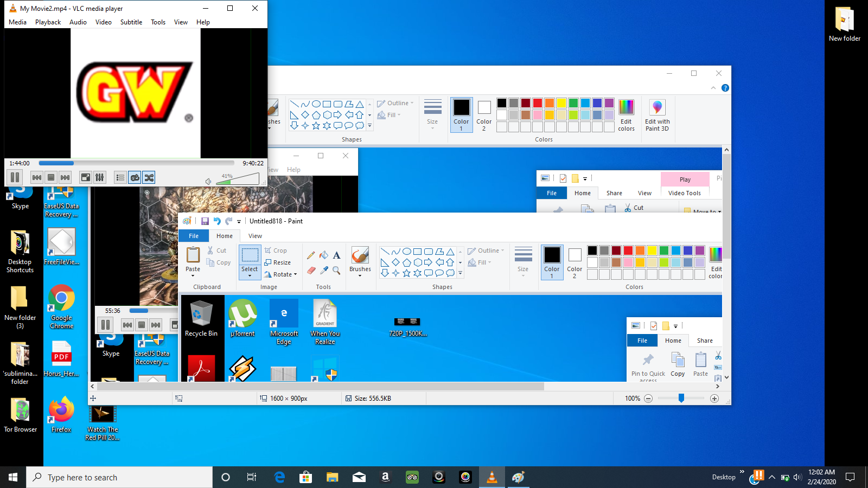
Task: Collapse the Paint ribbon
Action: (713, 88)
